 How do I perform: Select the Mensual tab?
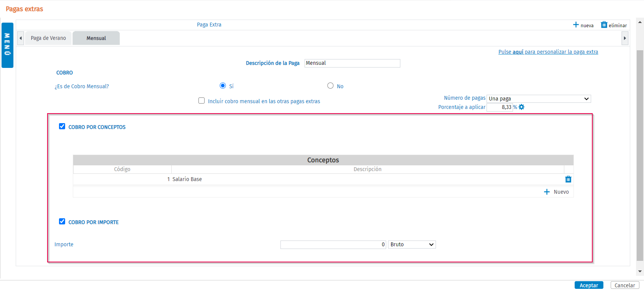96,38
